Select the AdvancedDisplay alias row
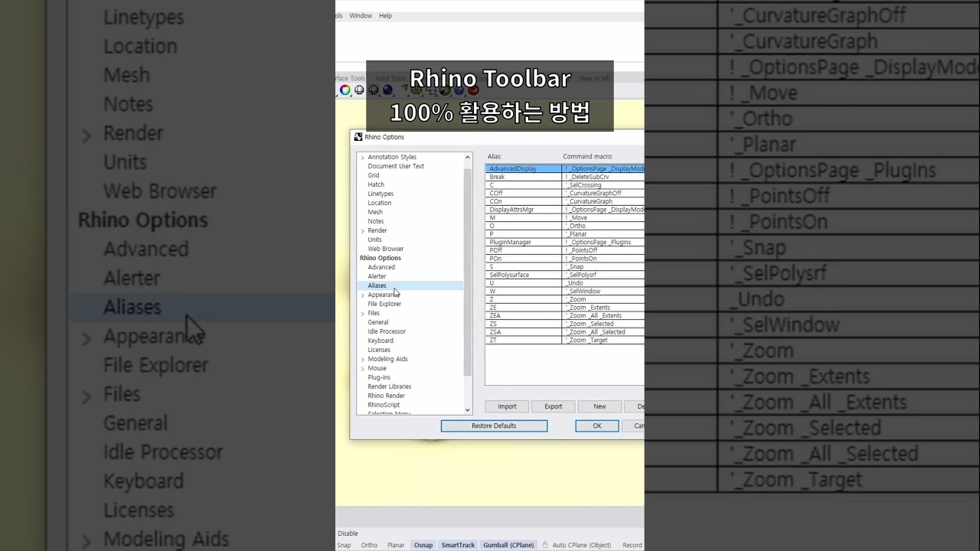The image size is (980, 551). point(565,168)
